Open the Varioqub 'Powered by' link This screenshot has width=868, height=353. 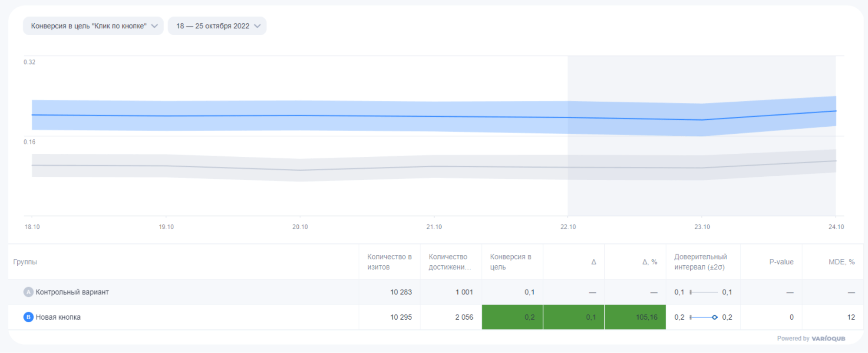811,338
